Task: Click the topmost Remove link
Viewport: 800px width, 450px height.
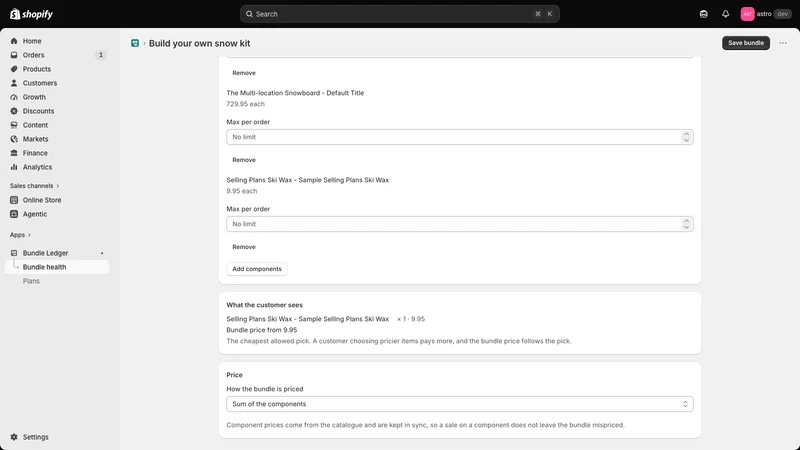Action: pyautogui.click(x=244, y=73)
